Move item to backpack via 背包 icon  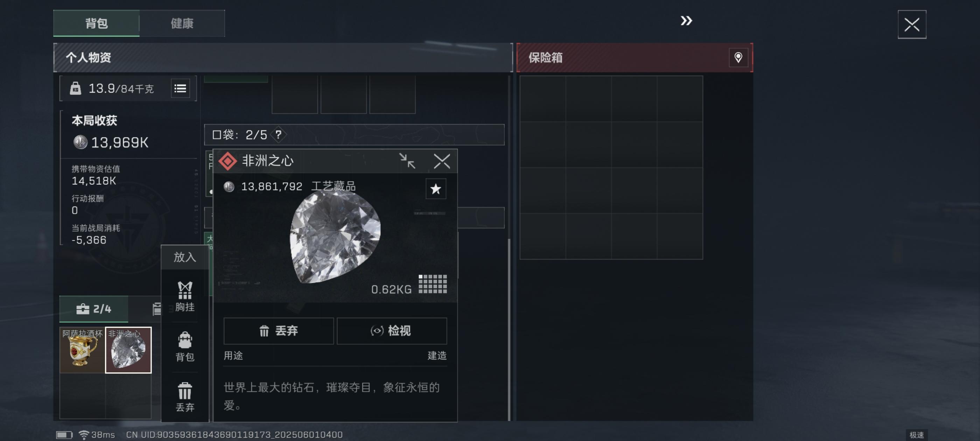(x=185, y=346)
